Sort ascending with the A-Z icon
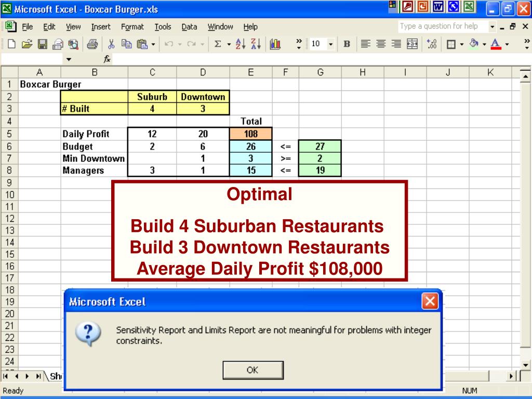 (x=240, y=44)
